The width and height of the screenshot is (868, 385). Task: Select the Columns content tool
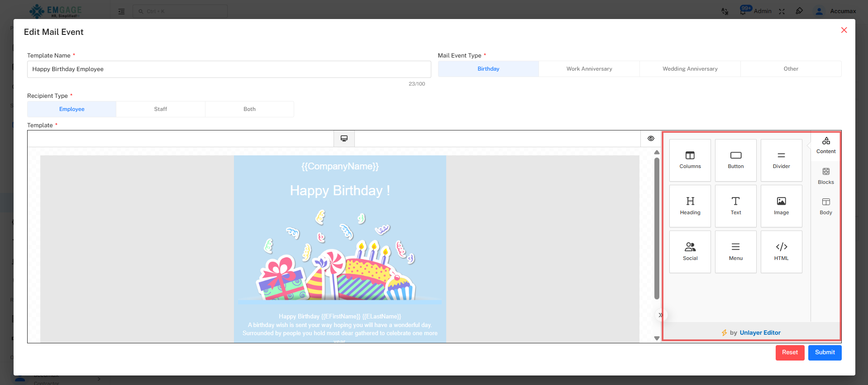[690, 160]
